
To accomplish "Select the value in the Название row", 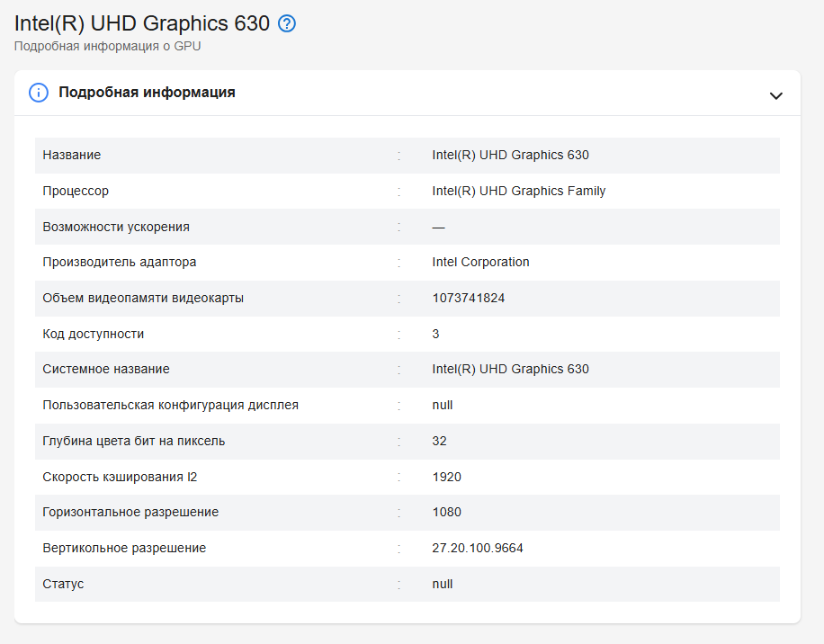I will point(510,155).
